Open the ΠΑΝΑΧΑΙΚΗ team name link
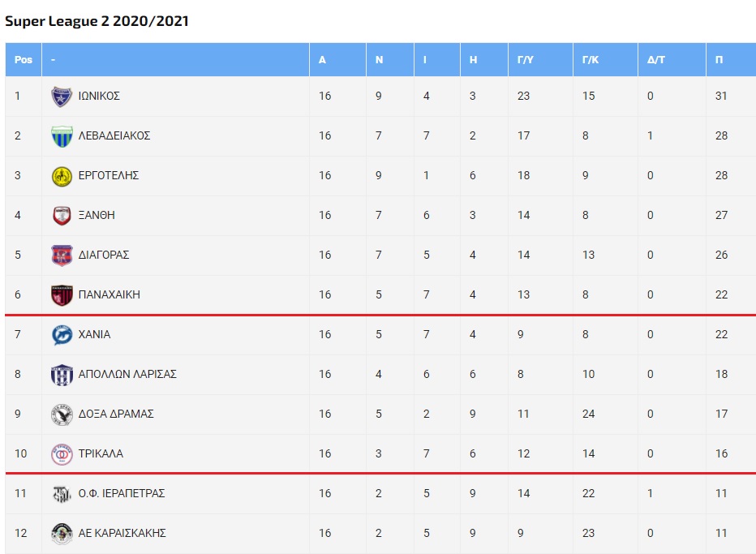Screen dimensions: 756x554 110,294
